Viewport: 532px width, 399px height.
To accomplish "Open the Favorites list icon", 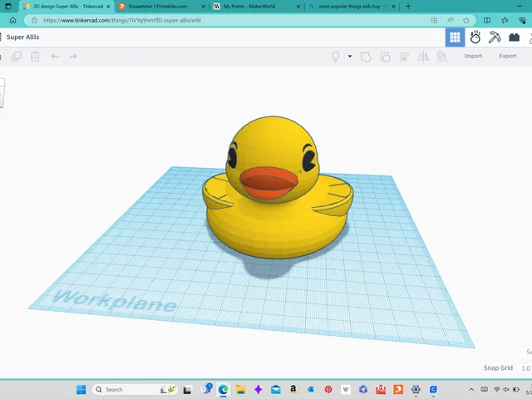I will [x=505, y=20].
